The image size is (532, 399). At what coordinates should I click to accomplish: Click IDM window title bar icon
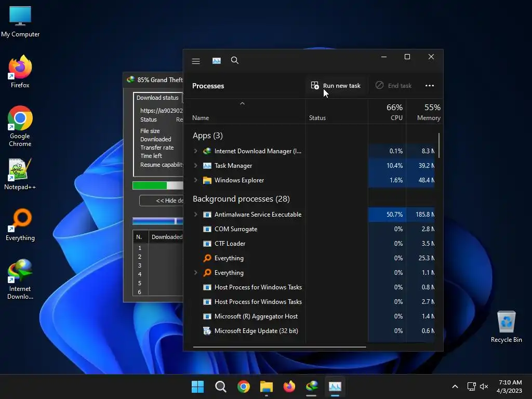pos(130,79)
